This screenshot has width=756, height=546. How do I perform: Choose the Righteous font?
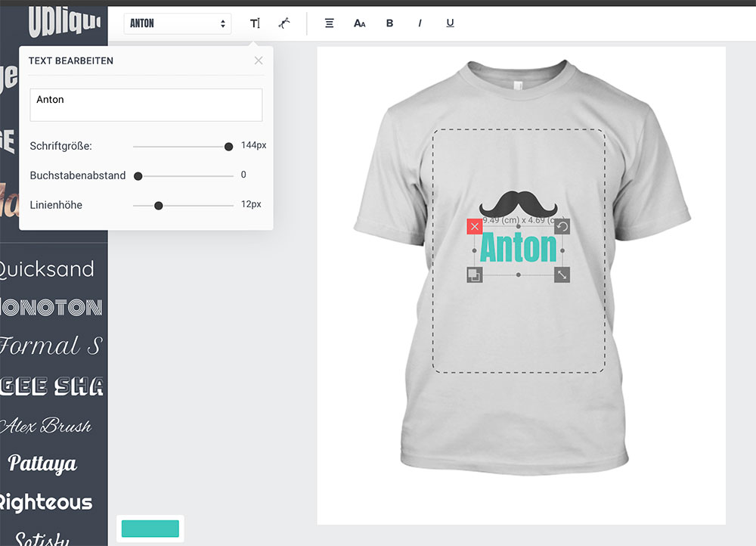point(46,502)
